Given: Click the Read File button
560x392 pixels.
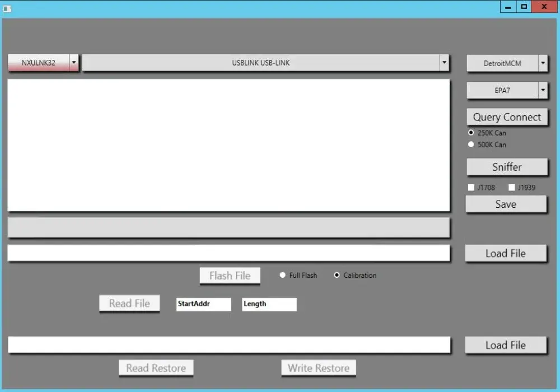Looking at the screenshot, I should 130,303.
